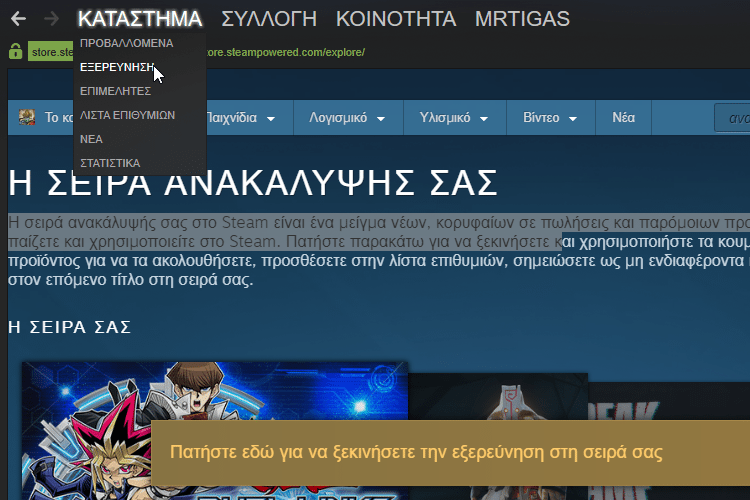Go back with the left arrow
The height and width of the screenshot is (500, 750).
click(18, 19)
